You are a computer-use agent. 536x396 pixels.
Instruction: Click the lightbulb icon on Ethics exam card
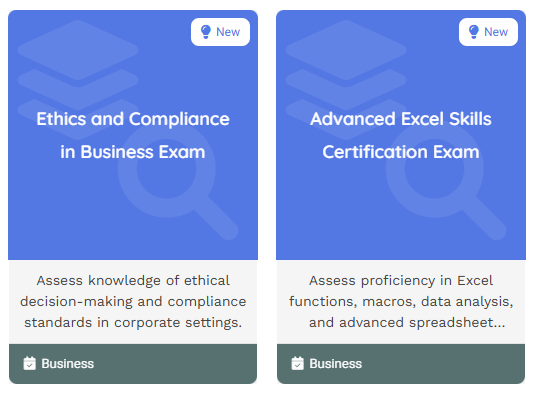206,32
